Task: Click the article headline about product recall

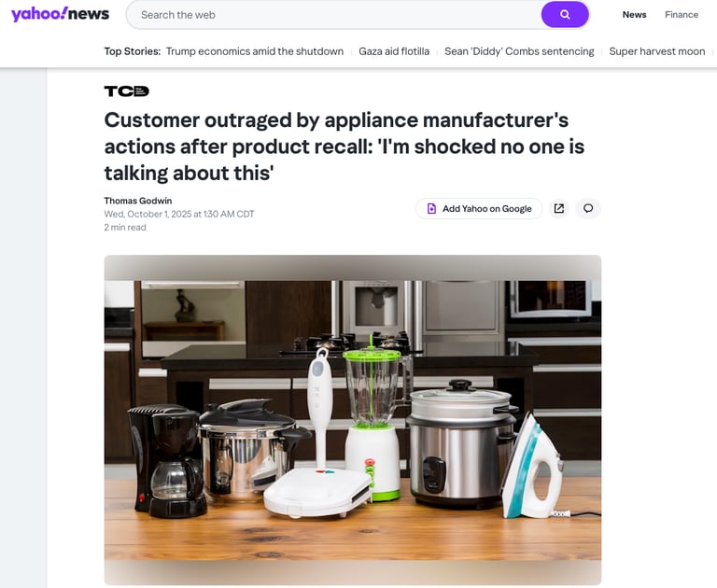Action: 344,147
